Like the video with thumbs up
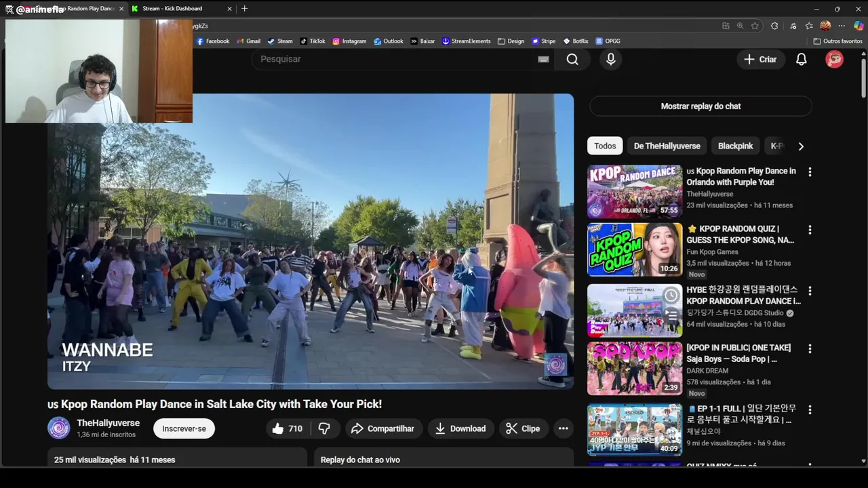 coord(288,428)
